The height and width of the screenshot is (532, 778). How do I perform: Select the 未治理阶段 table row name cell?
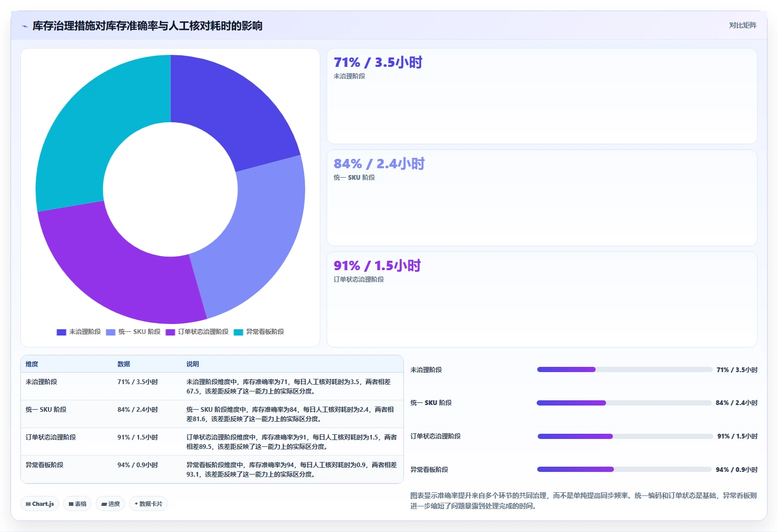tap(41, 382)
